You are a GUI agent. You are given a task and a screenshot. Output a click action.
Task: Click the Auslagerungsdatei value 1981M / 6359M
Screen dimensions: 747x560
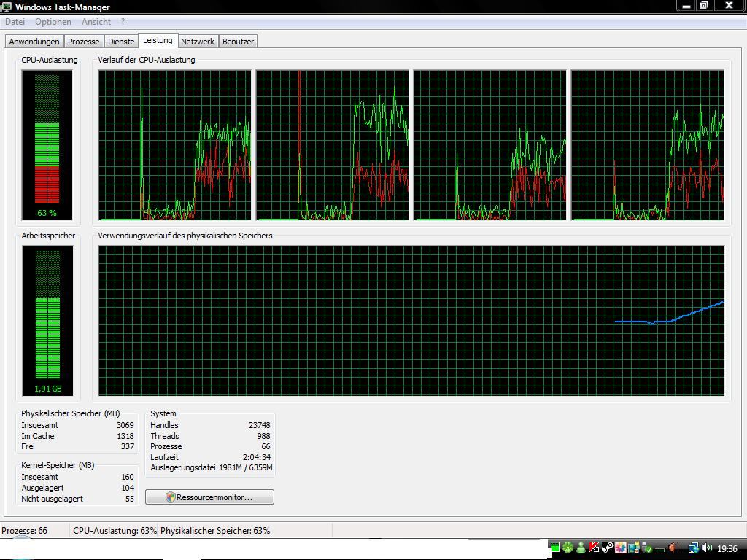click(246, 467)
